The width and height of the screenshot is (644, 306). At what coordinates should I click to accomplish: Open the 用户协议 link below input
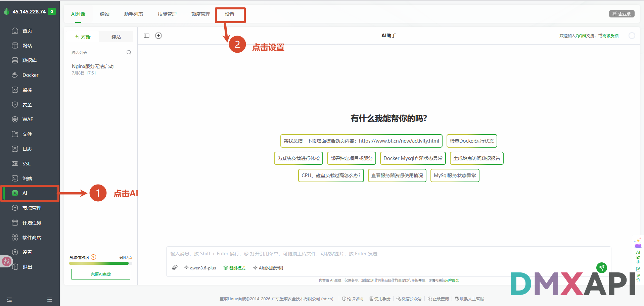click(x=452, y=280)
